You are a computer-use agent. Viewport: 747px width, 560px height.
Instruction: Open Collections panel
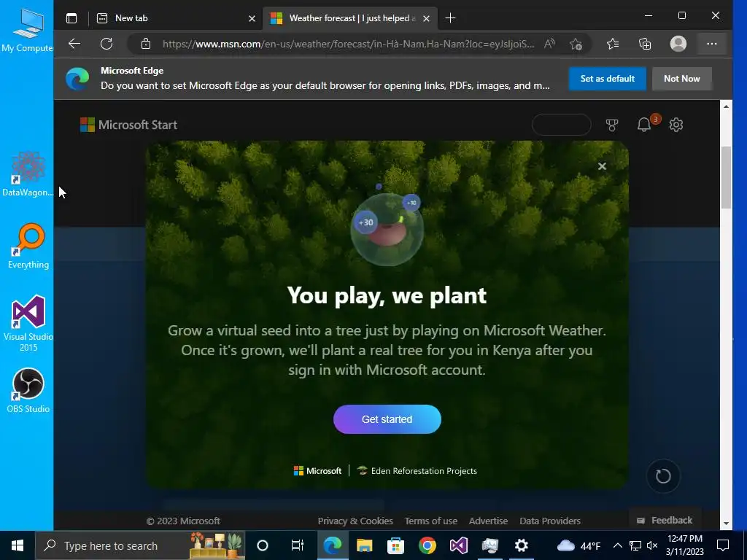645,44
